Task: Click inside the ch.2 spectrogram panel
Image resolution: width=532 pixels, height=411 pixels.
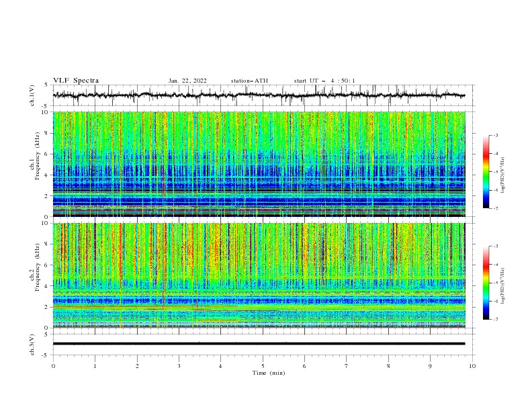Action: click(x=259, y=275)
